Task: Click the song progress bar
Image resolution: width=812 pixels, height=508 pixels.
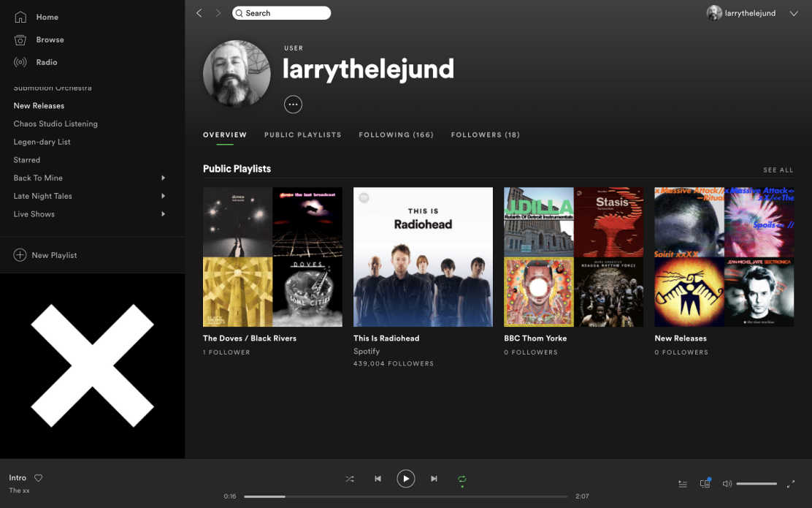Action: pyautogui.click(x=406, y=496)
